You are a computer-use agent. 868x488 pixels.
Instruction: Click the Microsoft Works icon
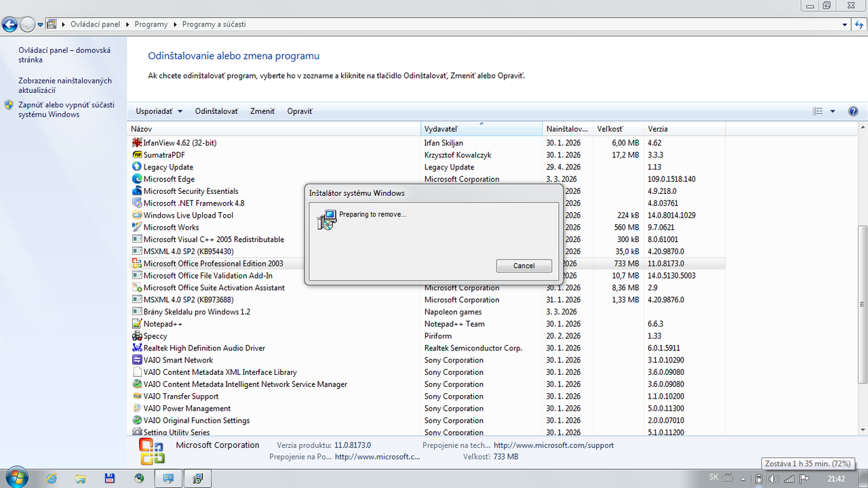click(x=137, y=228)
